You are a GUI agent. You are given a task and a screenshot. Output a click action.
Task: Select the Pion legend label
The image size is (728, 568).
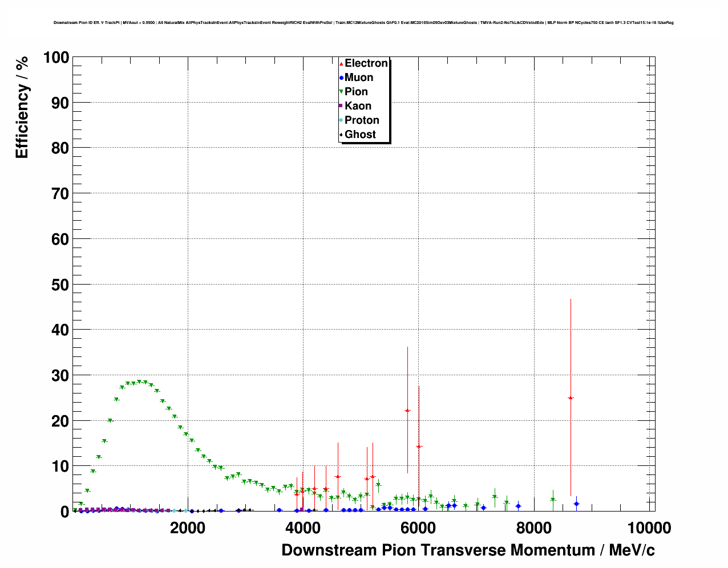coord(356,92)
